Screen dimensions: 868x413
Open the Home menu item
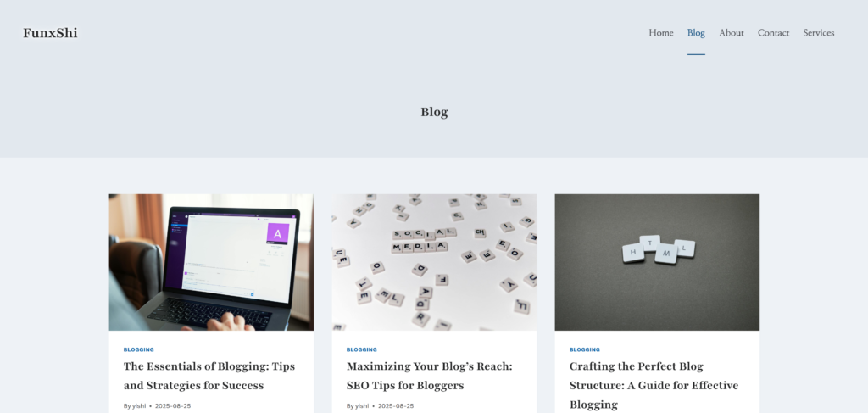pyautogui.click(x=661, y=33)
